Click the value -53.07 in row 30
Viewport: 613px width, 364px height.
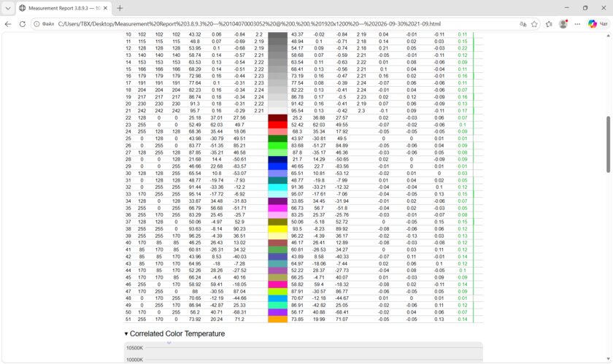[239, 173]
